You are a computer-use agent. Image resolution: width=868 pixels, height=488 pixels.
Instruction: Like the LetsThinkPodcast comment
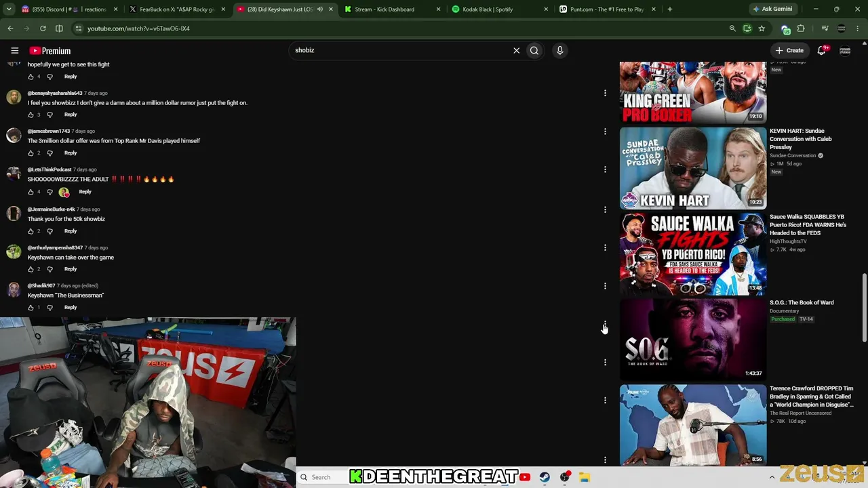coord(31,192)
